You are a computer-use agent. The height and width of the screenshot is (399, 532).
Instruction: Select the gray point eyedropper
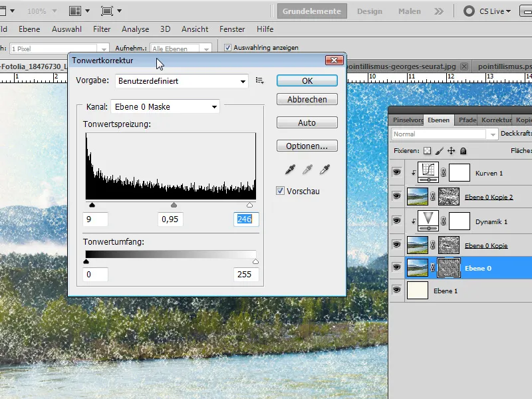click(307, 169)
